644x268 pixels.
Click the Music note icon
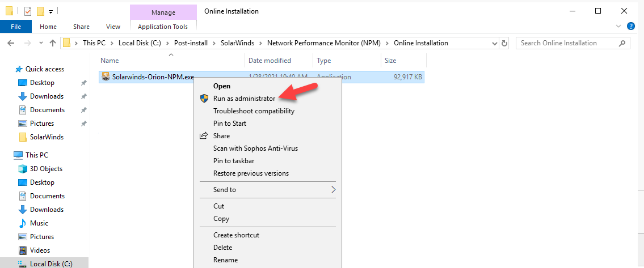(23, 223)
